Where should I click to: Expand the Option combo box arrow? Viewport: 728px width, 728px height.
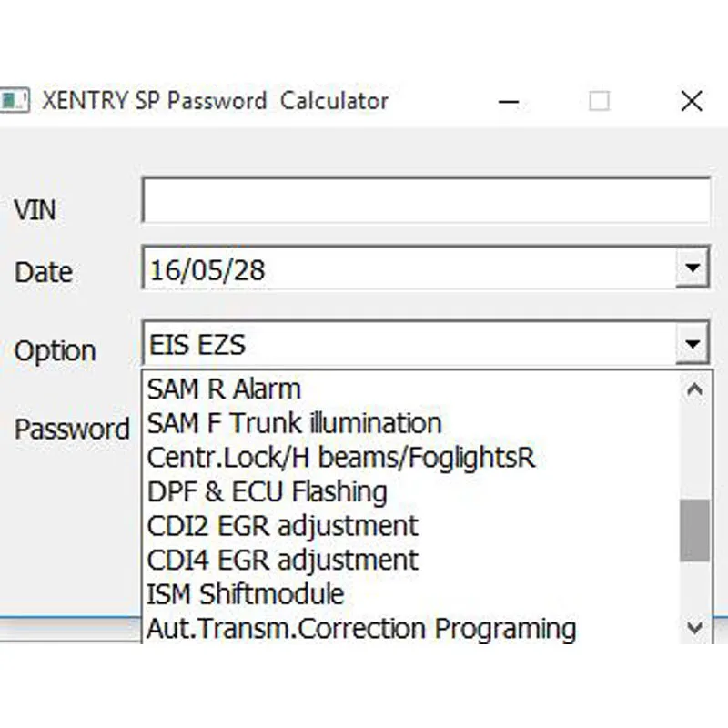[x=693, y=344]
